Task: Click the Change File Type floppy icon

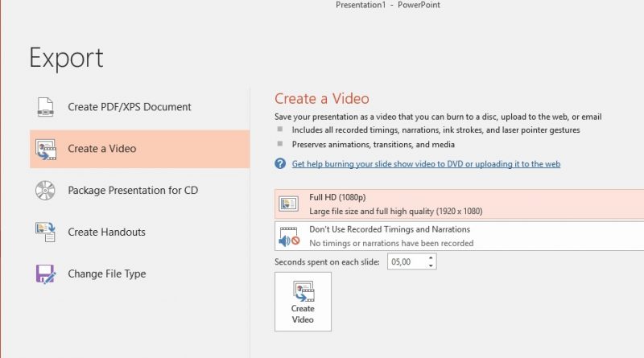Action: click(45, 274)
